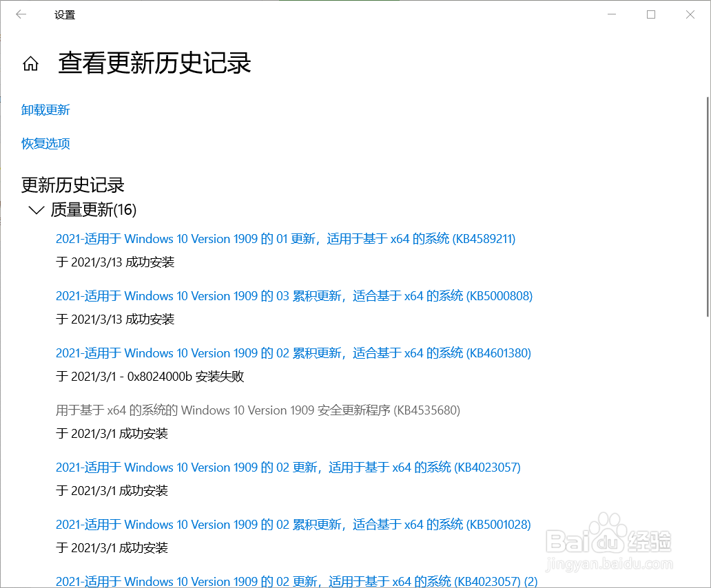Maximize the 设置 window
Screen dimensions: 711x588
[651, 14]
